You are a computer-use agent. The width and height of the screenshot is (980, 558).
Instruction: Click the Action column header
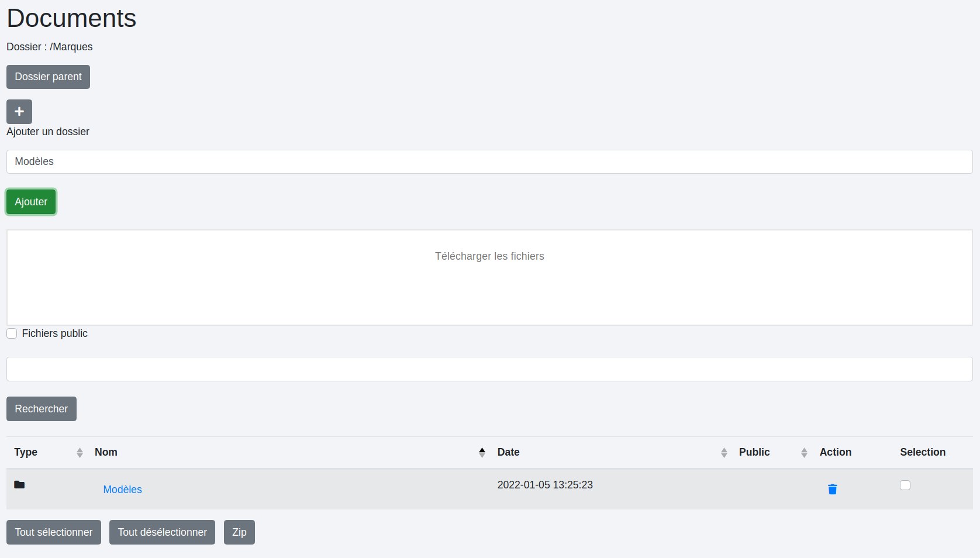pyautogui.click(x=835, y=452)
